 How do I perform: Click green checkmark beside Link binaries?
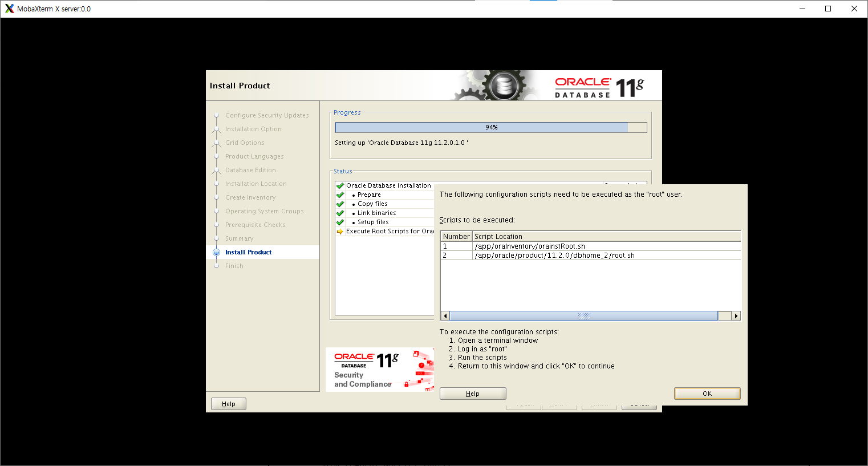(x=340, y=213)
